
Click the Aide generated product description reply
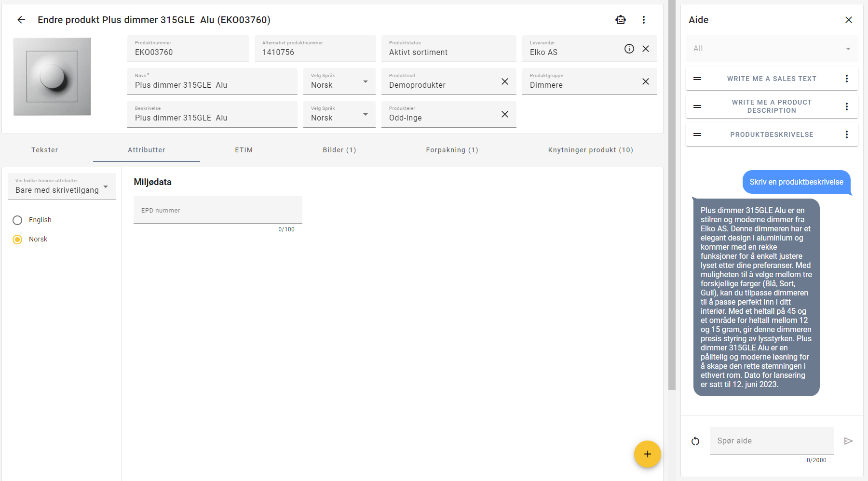click(756, 297)
